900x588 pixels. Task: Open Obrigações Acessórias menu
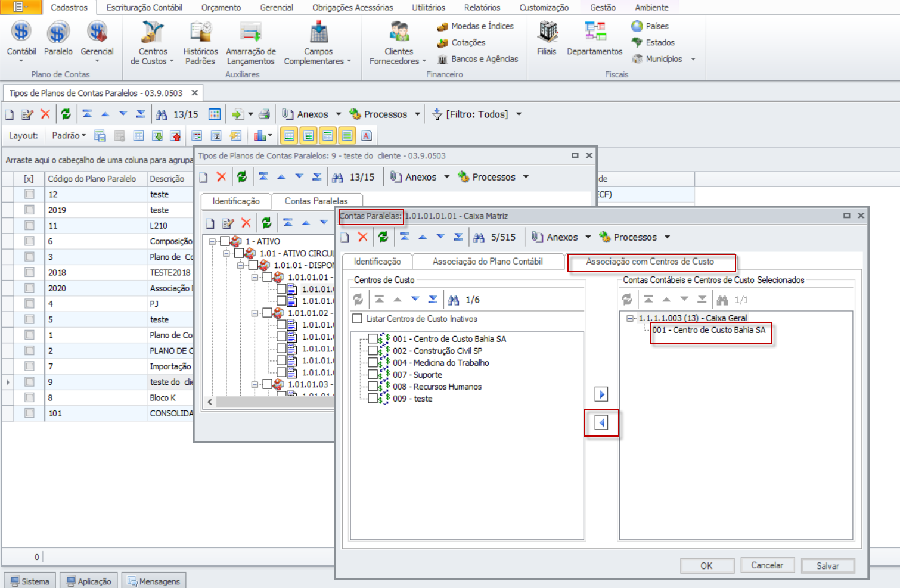point(353,7)
